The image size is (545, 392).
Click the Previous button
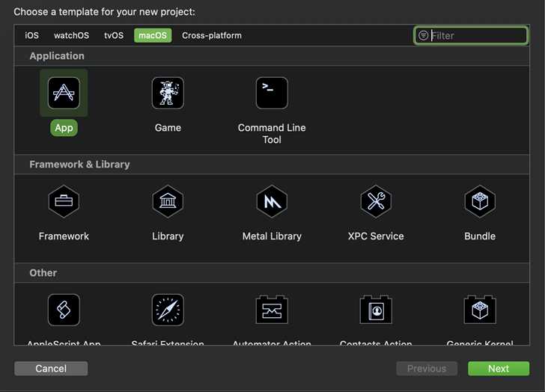[427, 368]
